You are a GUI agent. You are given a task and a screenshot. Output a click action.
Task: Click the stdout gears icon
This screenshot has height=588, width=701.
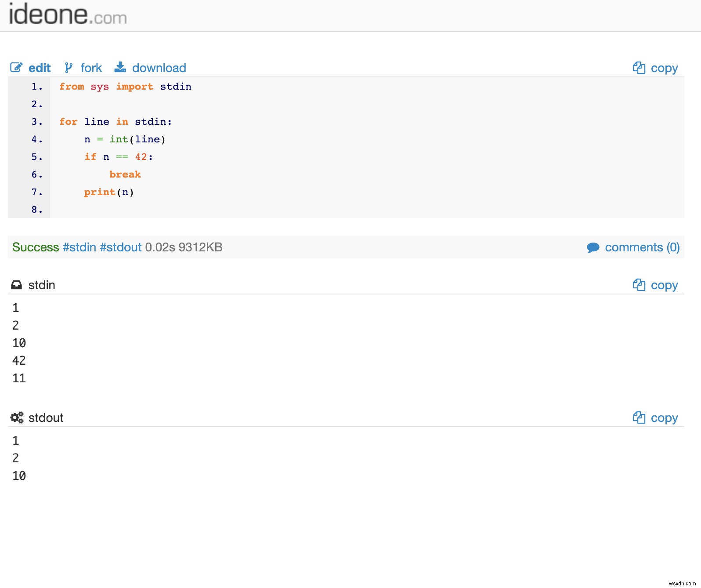17,417
